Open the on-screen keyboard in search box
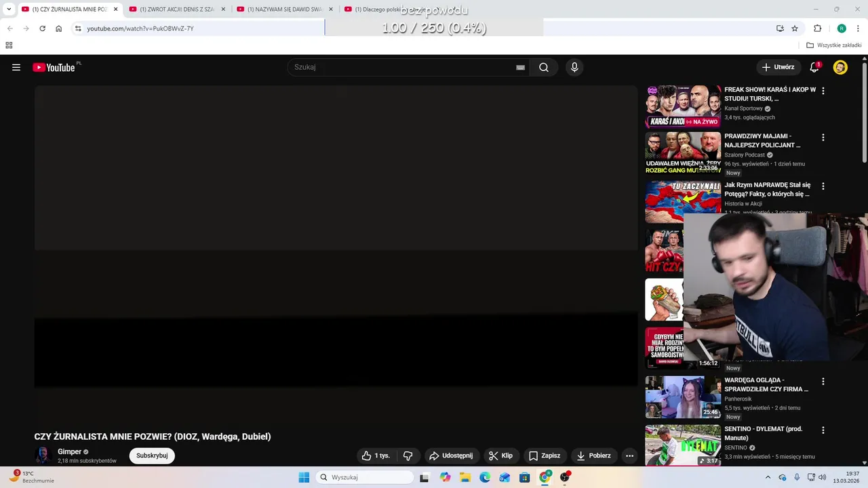 520,67
